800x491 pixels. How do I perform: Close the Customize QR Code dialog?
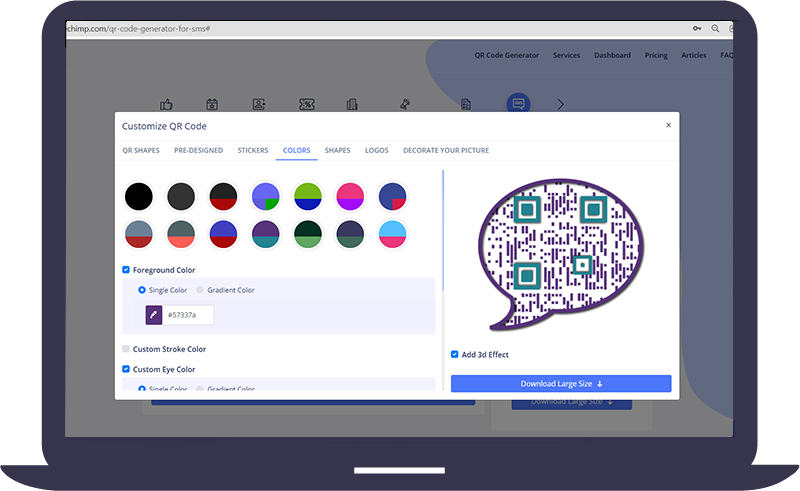click(x=668, y=125)
